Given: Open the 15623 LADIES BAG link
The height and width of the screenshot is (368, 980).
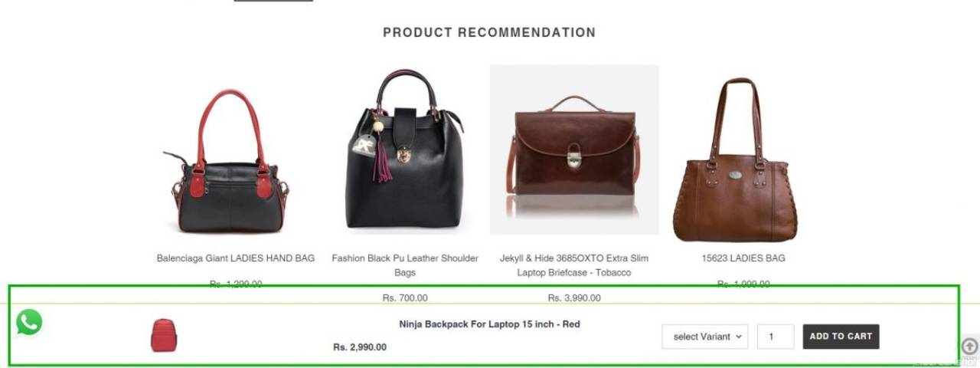Looking at the screenshot, I should 743,258.
